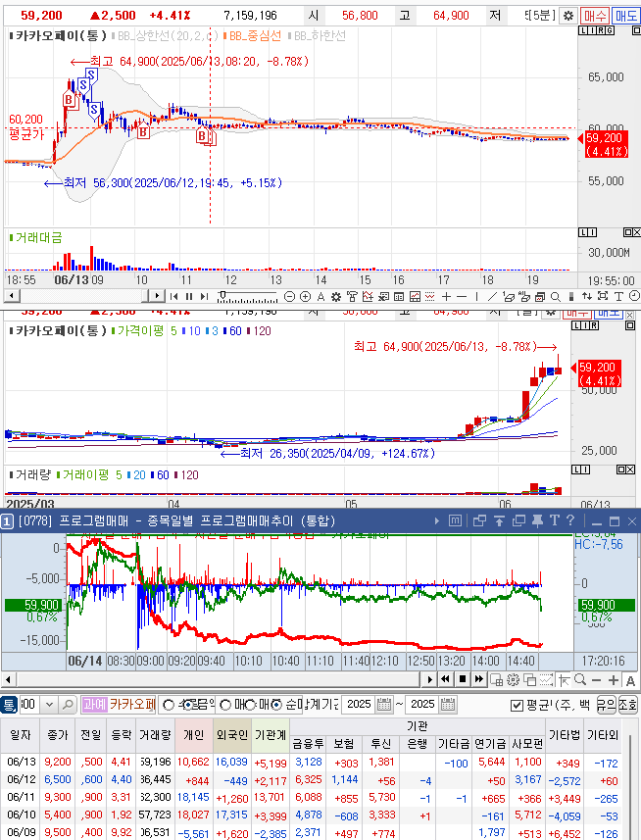
Task: Click magnifier icon in top chart toolbar
Action: coord(556,296)
